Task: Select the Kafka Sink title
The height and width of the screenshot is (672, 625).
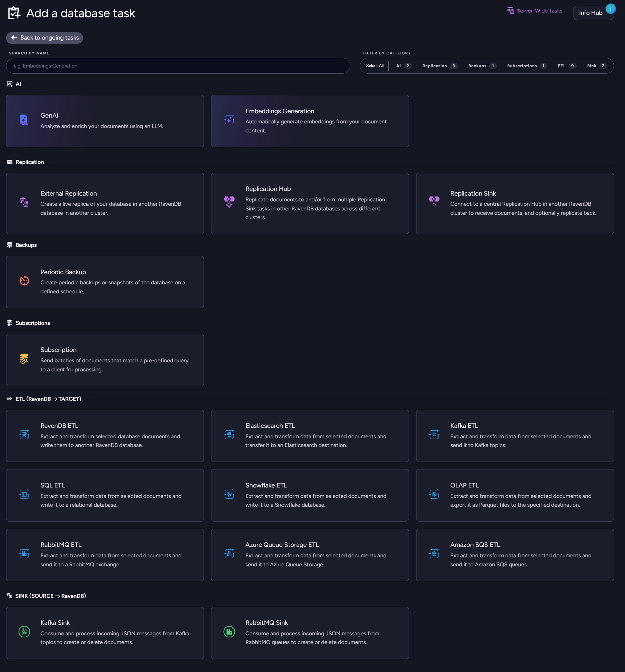Action: pyautogui.click(x=55, y=623)
